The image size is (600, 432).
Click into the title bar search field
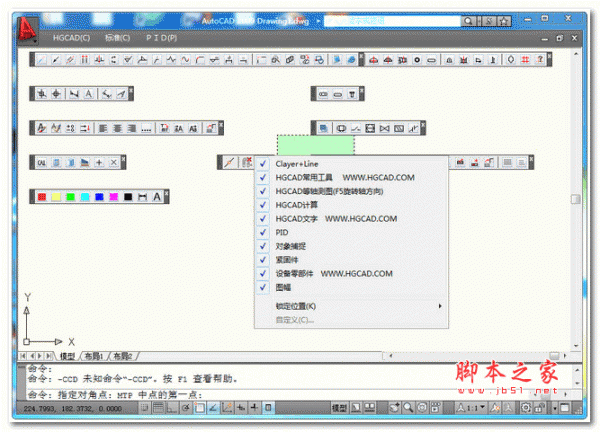click(x=392, y=21)
